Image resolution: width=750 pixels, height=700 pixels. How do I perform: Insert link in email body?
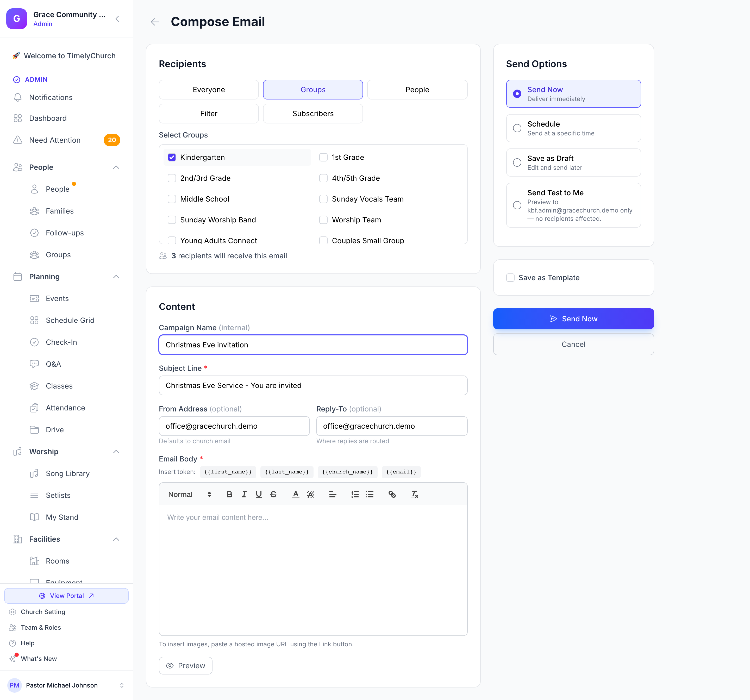pos(392,494)
